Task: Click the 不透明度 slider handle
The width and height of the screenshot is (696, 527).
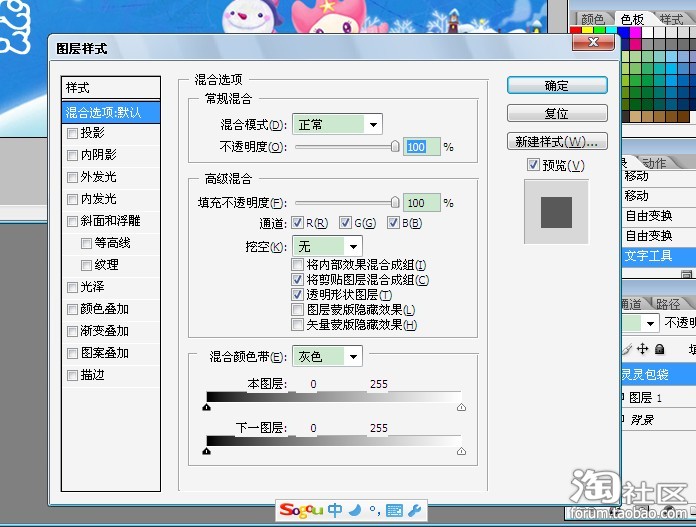Action: tap(395, 147)
